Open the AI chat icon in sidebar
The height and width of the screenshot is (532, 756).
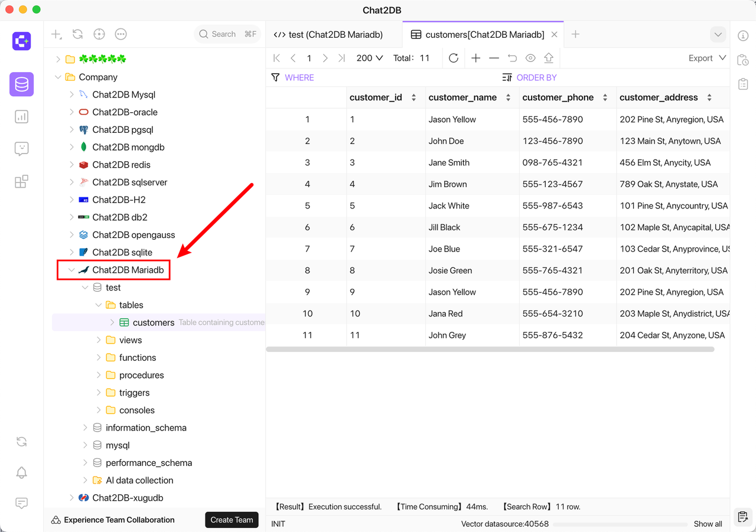click(x=21, y=149)
